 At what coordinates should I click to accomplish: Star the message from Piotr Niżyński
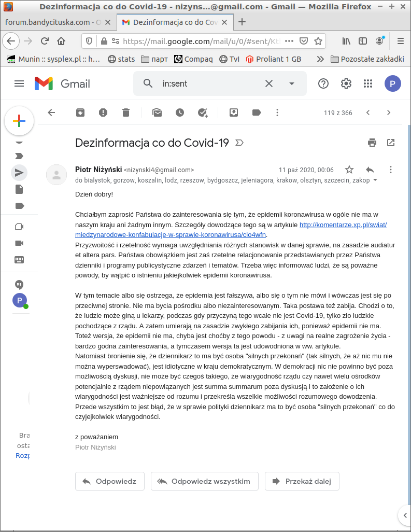coord(349,170)
